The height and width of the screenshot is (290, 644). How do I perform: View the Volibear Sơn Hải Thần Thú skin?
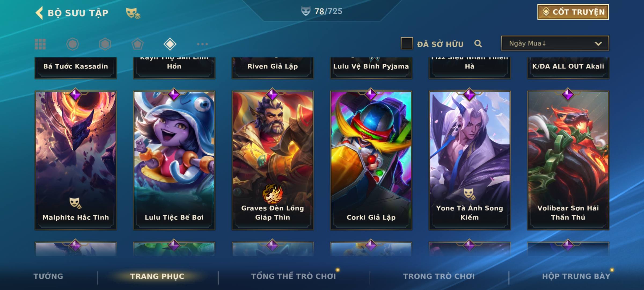[568, 161]
